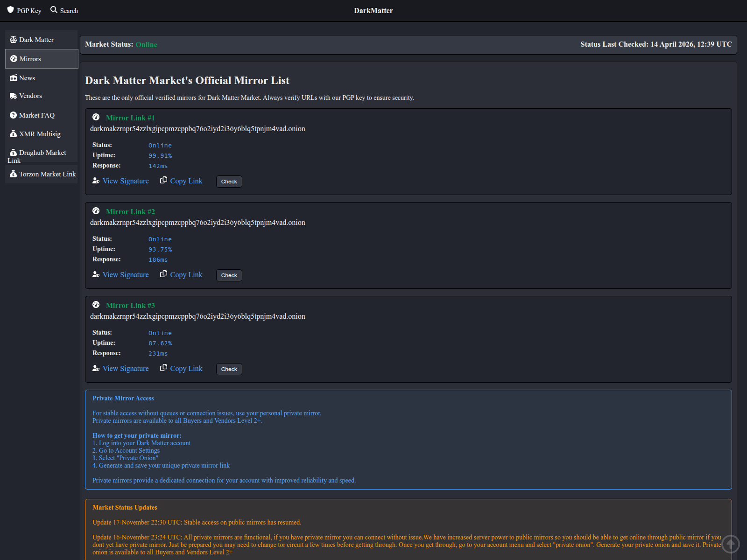The height and width of the screenshot is (560, 747).
Task: Click Check button for Mirror Link #2
Action: click(229, 275)
